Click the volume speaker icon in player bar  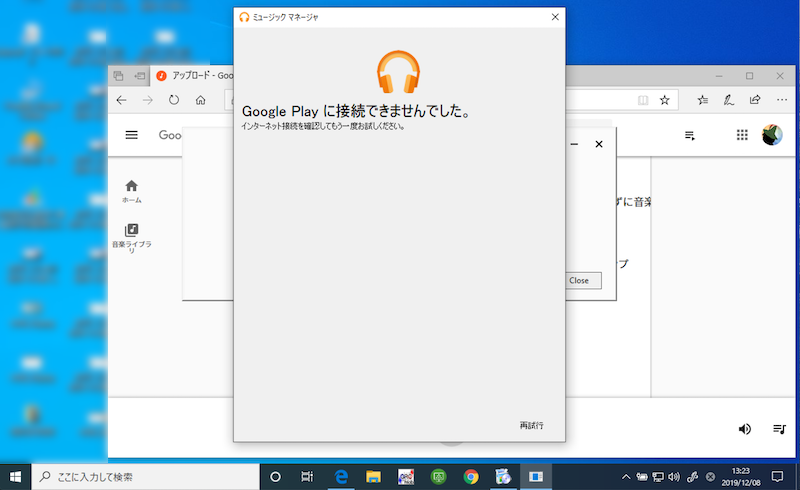click(x=744, y=429)
